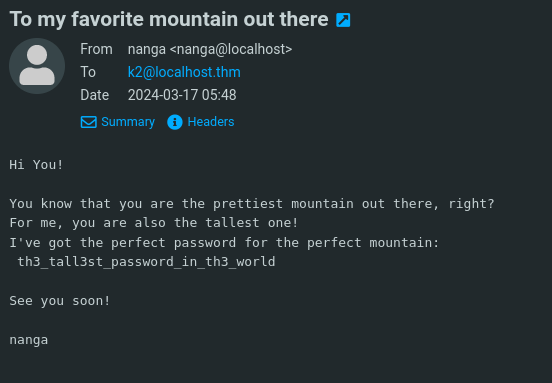Click the th3_tall3st_password_in_th3_world text
Screen dimensions: 552x383
[x=146, y=262]
